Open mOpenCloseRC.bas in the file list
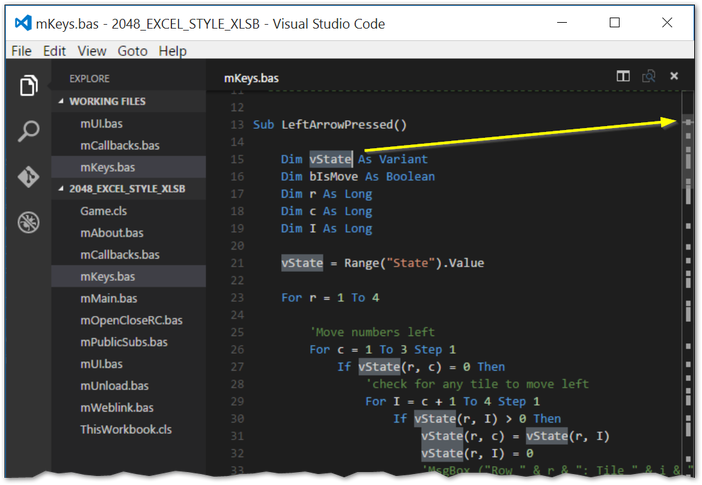This screenshot has height=485, width=702. coord(128,321)
